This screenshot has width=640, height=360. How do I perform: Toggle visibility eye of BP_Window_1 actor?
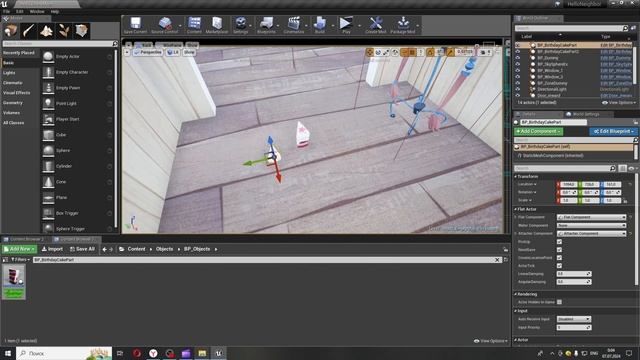[518, 70]
